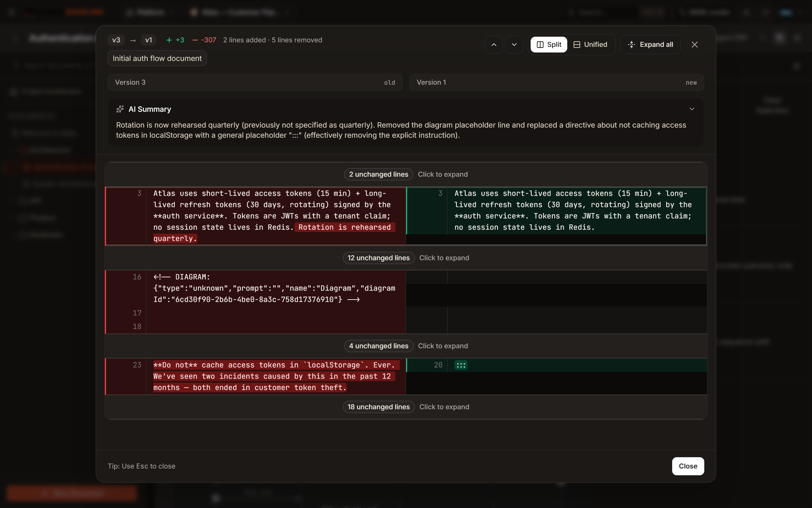
Task: Click 'Click to expand' beside 12 unchanged lines
Action: [x=444, y=258]
